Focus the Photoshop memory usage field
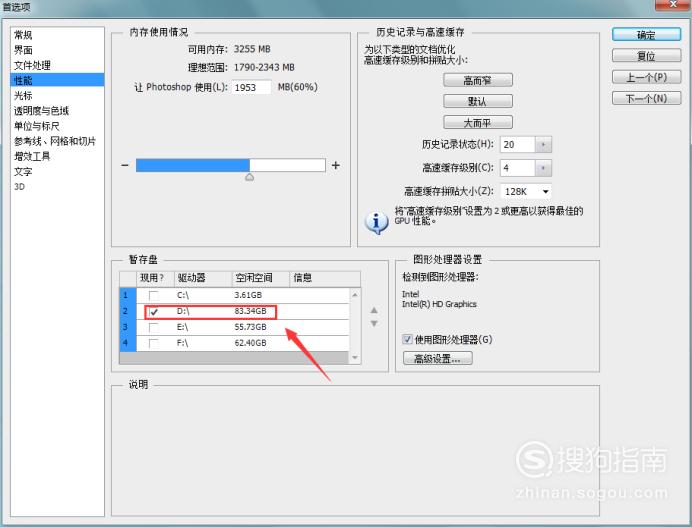 tap(251, 87)
